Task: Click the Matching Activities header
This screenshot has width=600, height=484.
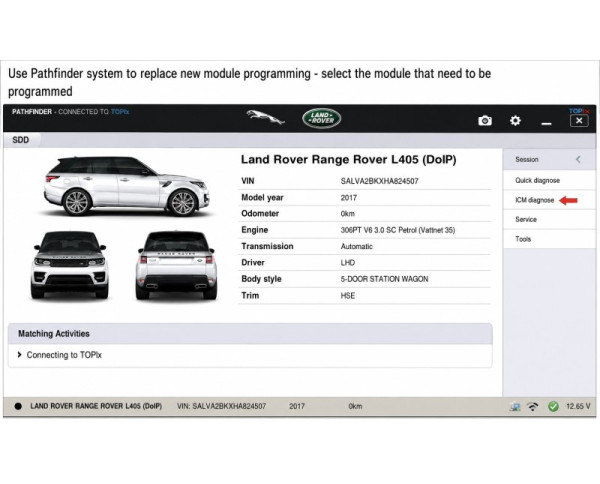Action: click(250, 334)
